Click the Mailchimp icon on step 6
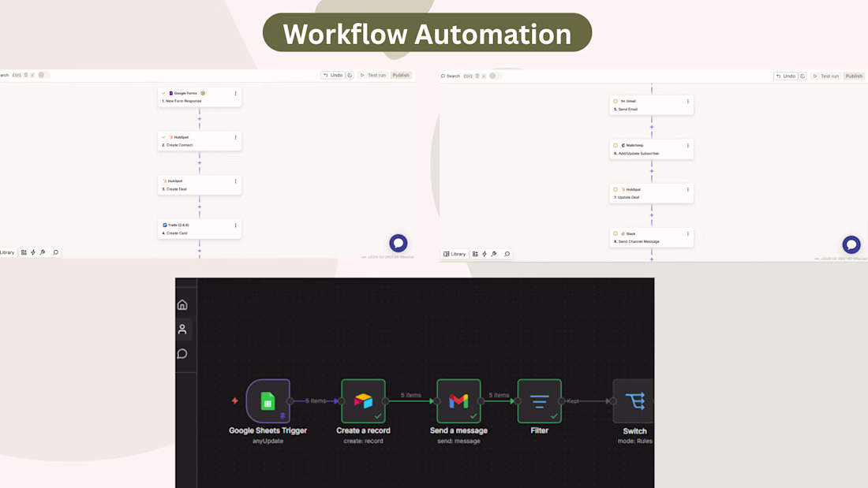Viewport: 868px width, 488px height. pos(623,146)
